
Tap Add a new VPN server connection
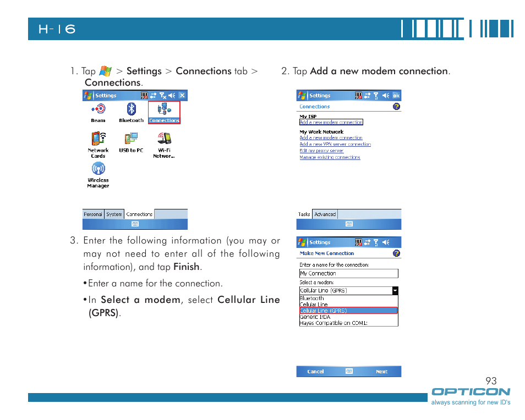335,144
